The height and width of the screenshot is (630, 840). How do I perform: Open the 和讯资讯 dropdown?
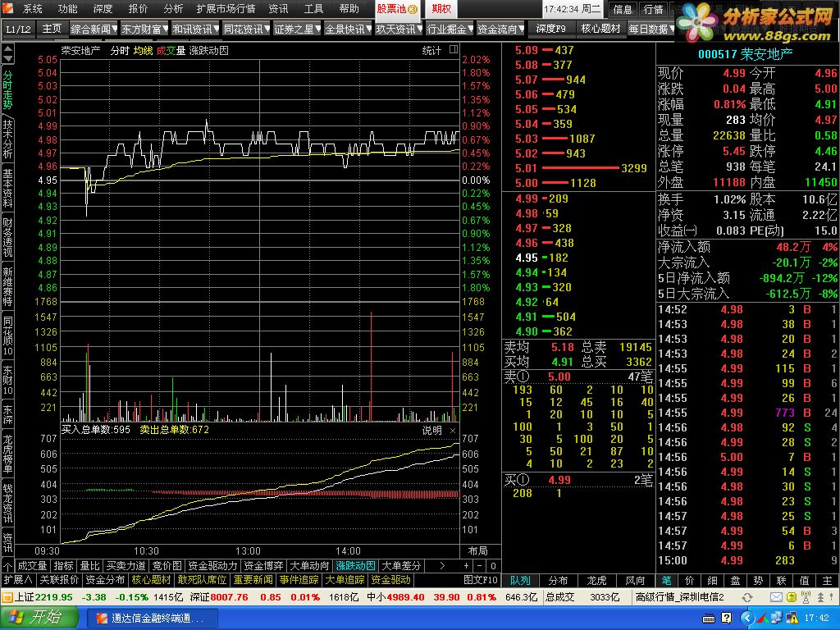coord(195,29)
